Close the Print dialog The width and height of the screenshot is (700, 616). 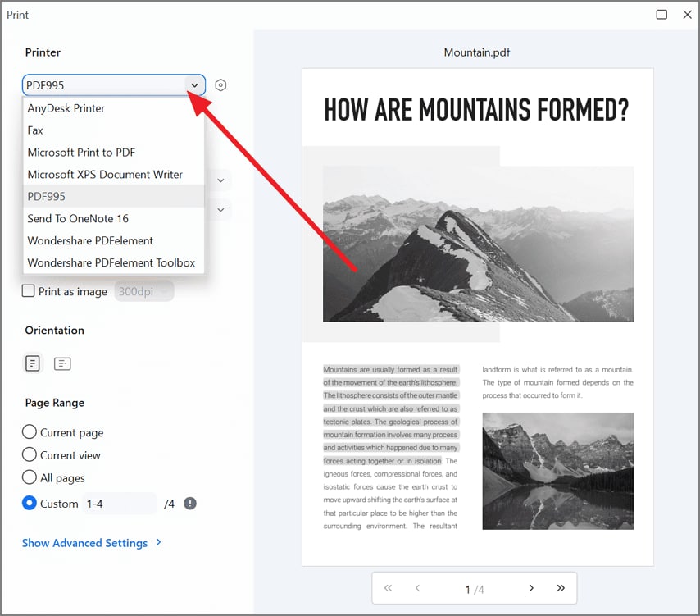point(688,15)
